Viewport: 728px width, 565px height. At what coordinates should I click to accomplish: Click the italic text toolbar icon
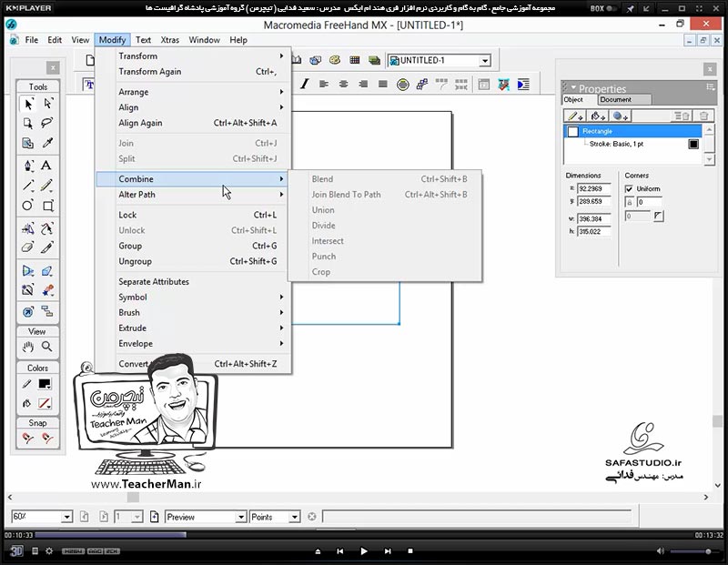coord(305,84)
